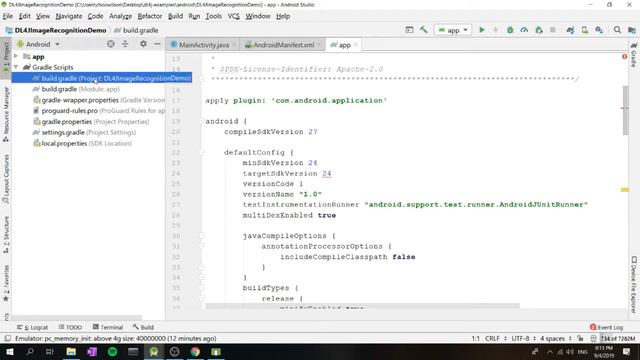Select gradle-wrapper.properties file
The image size is (640, 360).
click(99, 100)
